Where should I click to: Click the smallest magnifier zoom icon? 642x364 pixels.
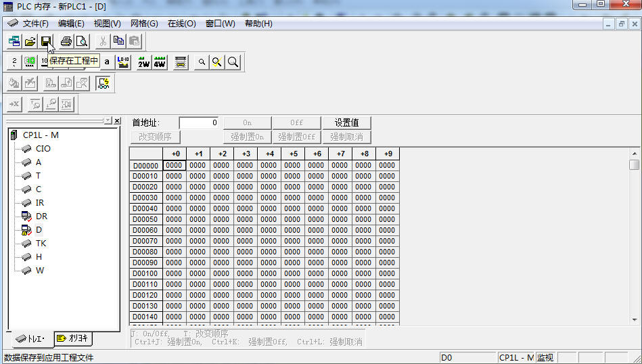tap(202, 62)
